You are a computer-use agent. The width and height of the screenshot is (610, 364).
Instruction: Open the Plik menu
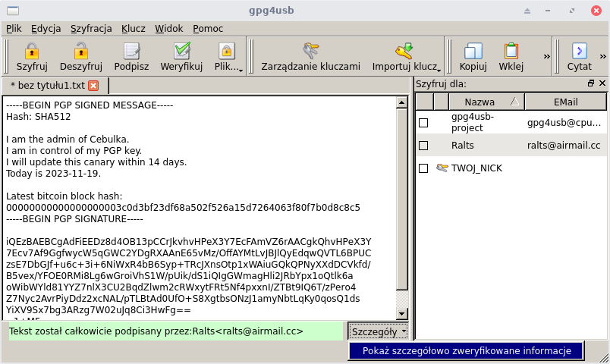(x=14, y=28)
